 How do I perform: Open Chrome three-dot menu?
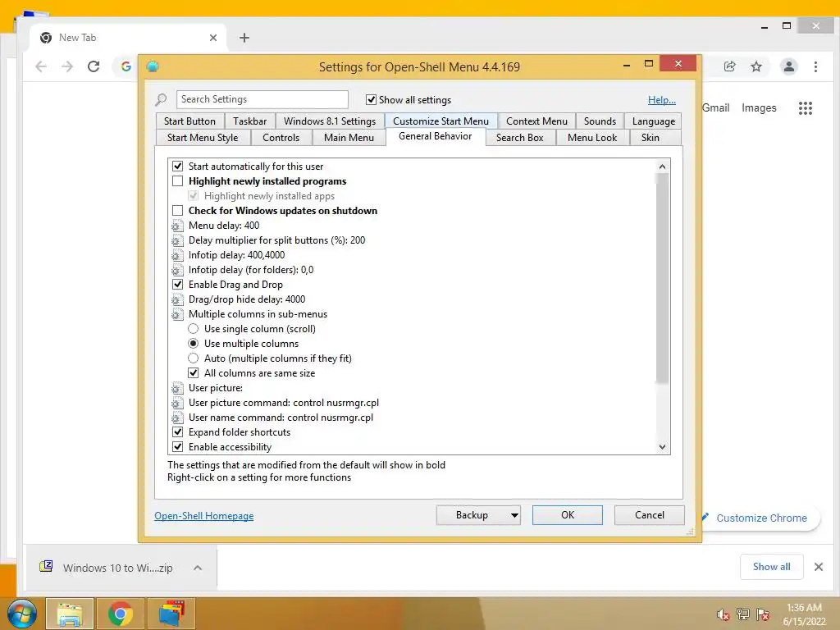point(815,66)
